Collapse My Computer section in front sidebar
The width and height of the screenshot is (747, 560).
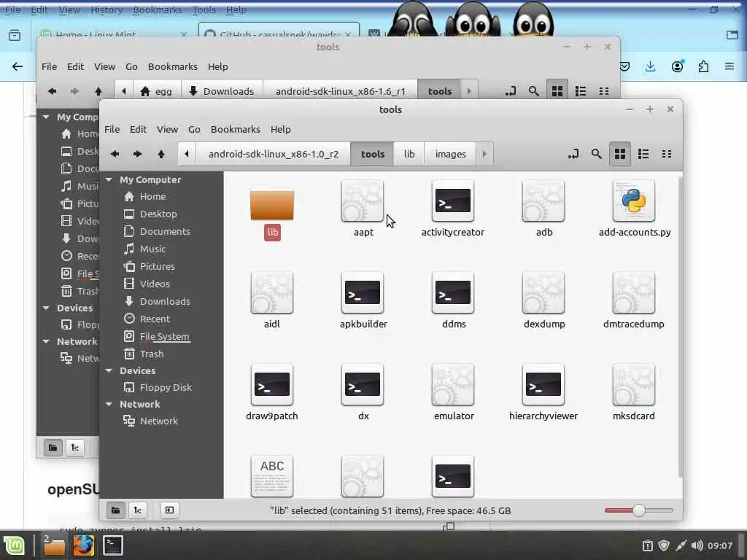click(x=109, y=179)
